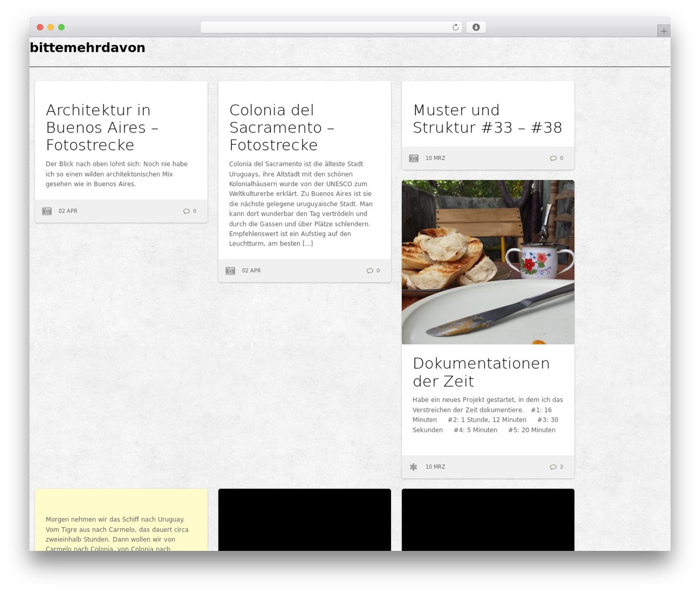Click 10 MRZ date on Dokumentationen card
The width and height of the screenshot is (700, 593).
435,467
